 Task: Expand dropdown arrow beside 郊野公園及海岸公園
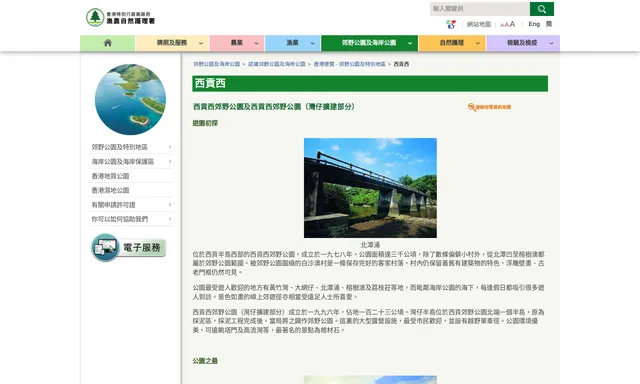point(410,43)
